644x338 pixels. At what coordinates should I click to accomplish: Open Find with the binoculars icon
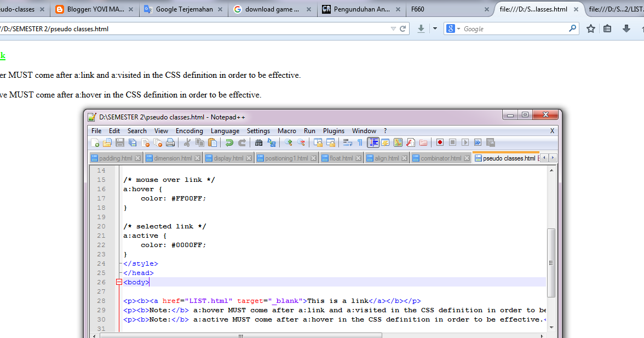click(258, 142)
